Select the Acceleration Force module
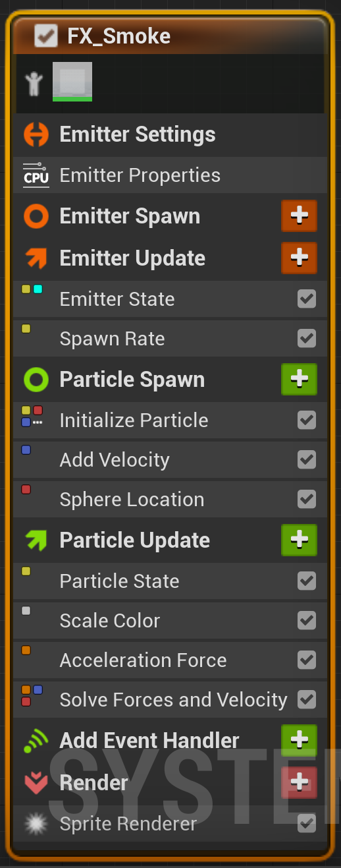Screen dimensions: 341x868 (170, 660)
